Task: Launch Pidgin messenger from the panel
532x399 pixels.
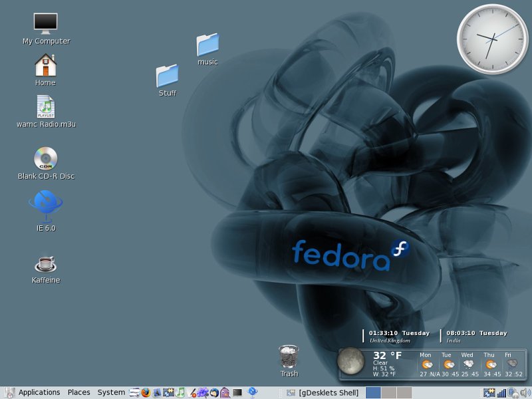Action: click(225, 392)
